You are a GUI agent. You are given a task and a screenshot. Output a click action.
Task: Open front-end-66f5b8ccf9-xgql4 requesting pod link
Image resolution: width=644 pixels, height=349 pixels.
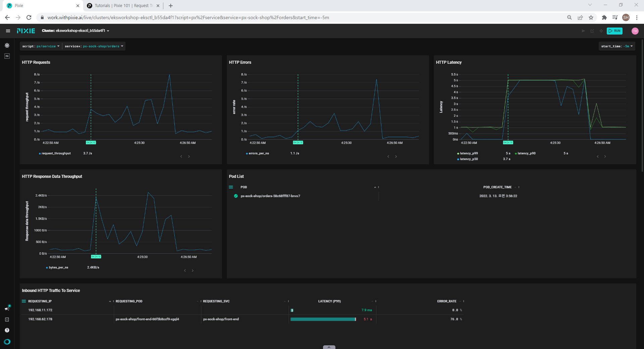(x=147, y=319)
